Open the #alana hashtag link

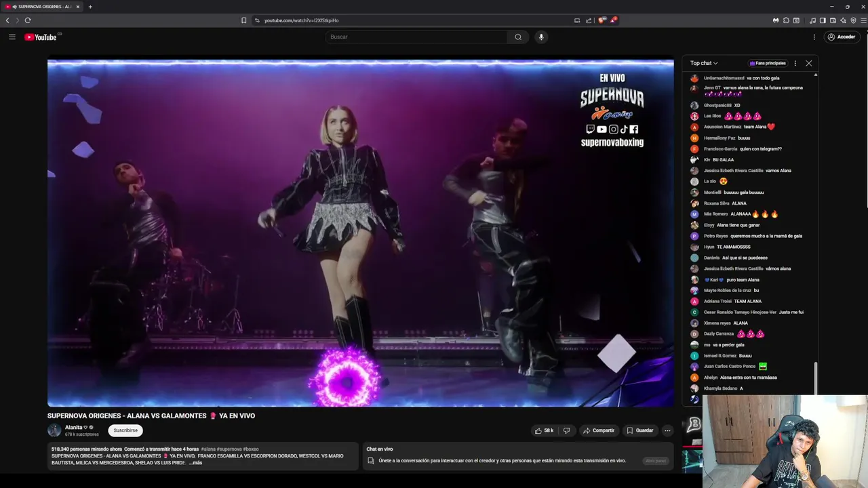pos(208,449)
